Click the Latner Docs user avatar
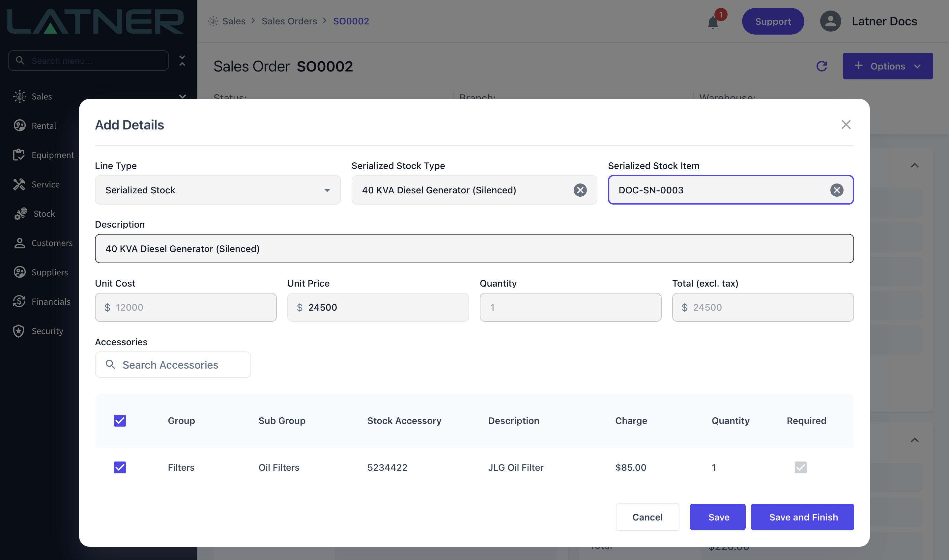The height and width of the screenshot is (560, 949). tap(830, 21)
